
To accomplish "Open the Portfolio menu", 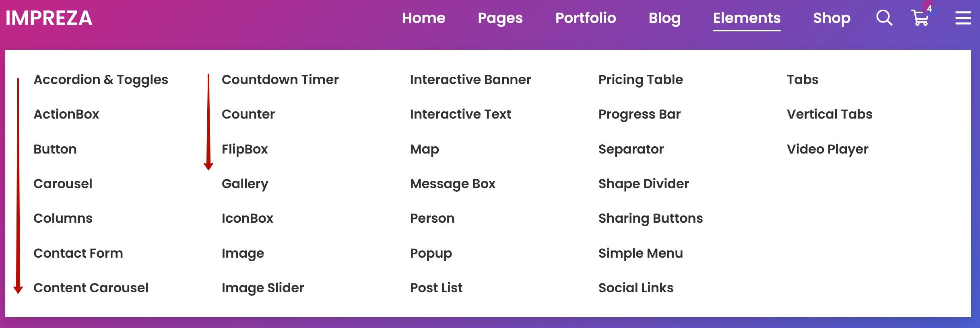I will pos(586,18).
